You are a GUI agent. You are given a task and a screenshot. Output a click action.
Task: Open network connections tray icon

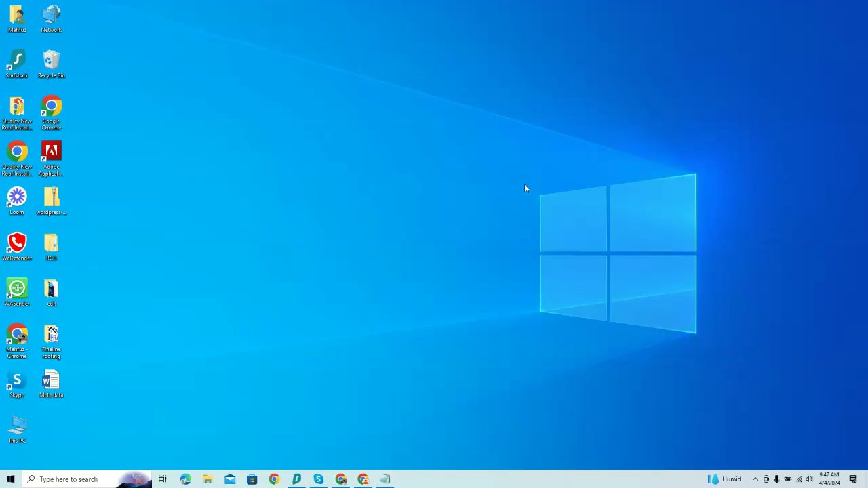[x=799, y=479]
